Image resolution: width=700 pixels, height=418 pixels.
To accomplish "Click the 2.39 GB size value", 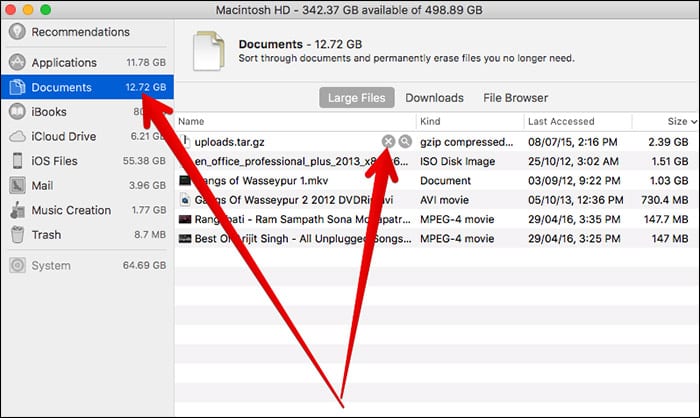I will [x=668, y=142].
